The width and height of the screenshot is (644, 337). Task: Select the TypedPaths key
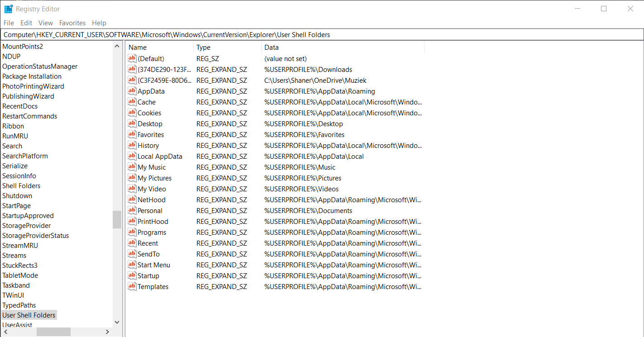[19, 305]
